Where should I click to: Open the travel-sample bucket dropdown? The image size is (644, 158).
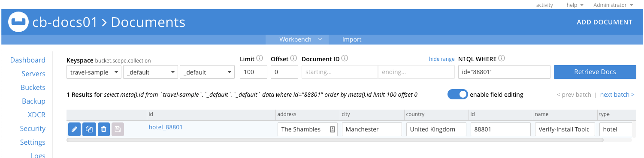click(x=94, y=72)
